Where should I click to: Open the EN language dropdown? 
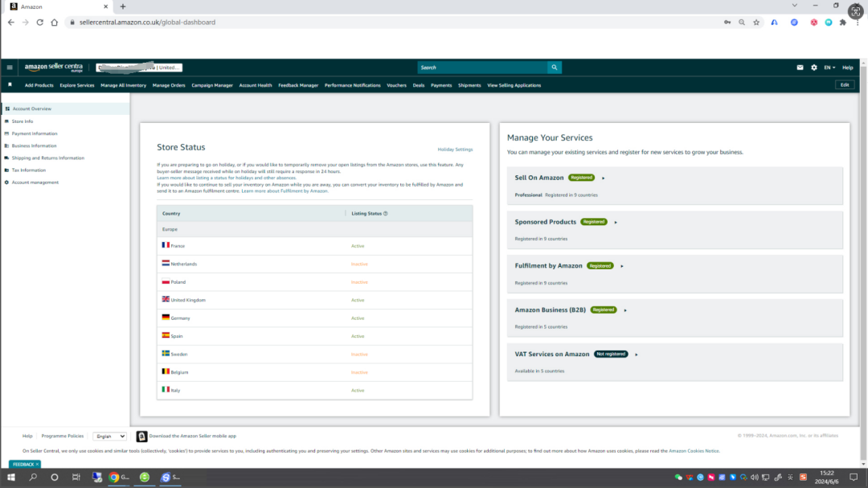[829, 68]
